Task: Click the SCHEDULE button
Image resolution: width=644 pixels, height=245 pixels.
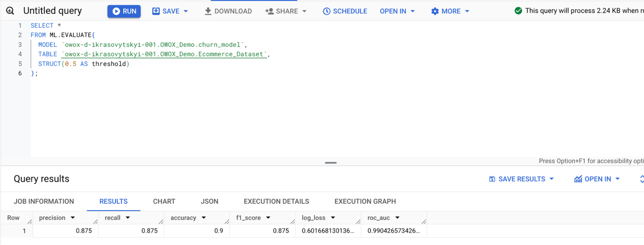Action: (345, 11)
